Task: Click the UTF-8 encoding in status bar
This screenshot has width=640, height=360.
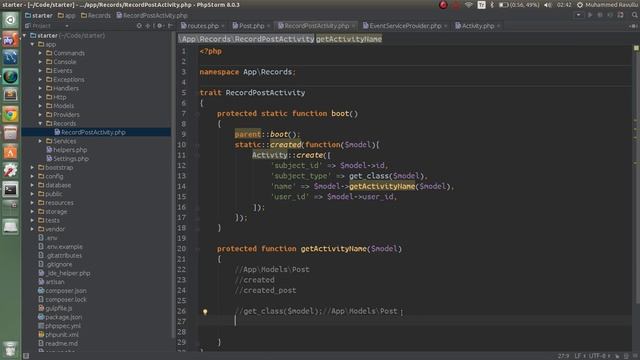Action: pyautogui.click(x=599, y=356)
